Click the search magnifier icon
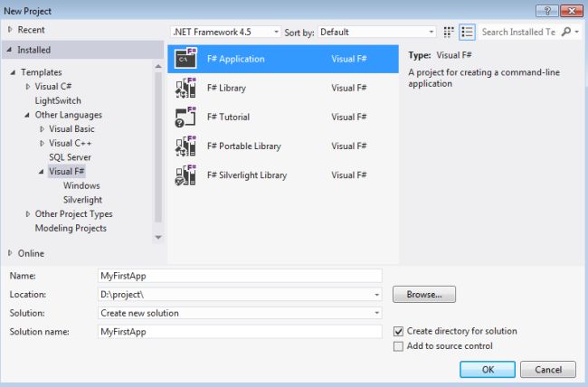The image size is (588, 387). click(566, 32)
